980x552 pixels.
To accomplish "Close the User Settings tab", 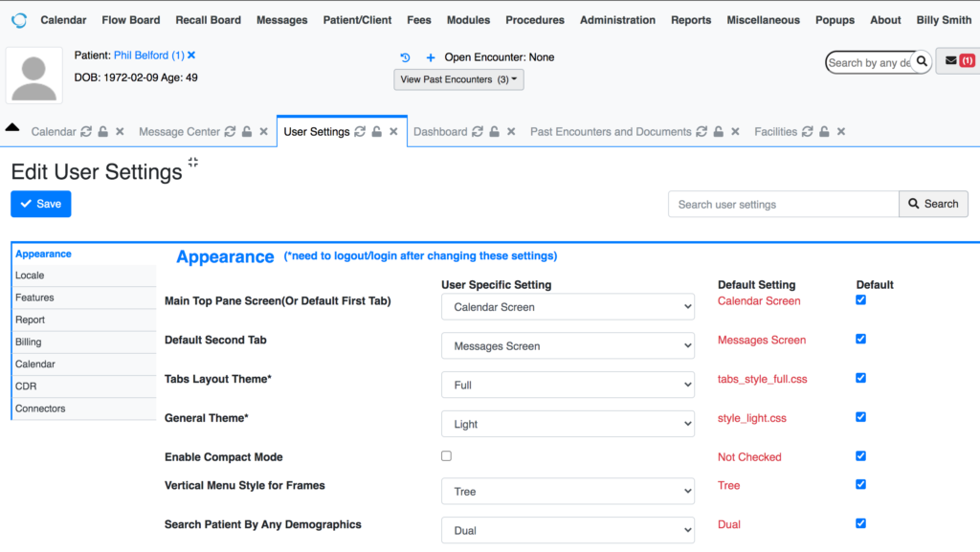I will click(393, 132).
